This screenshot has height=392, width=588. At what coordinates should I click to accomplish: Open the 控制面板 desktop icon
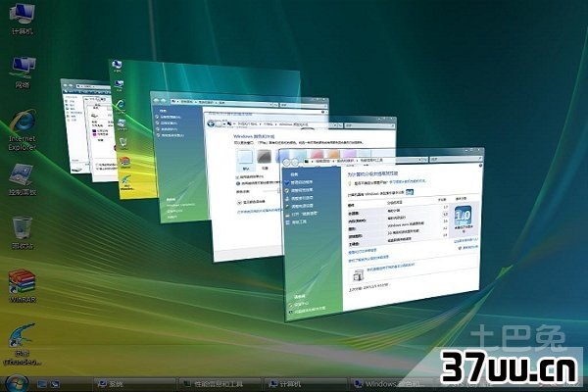pyautogui.click(x=23, y=180)
